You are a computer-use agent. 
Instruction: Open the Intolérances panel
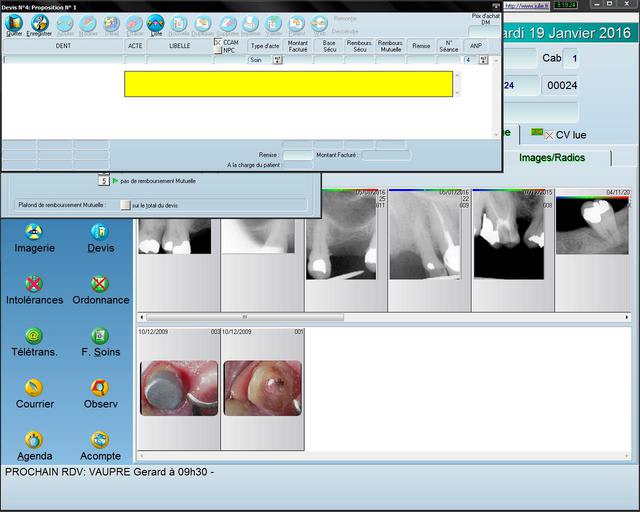[34, 284]
